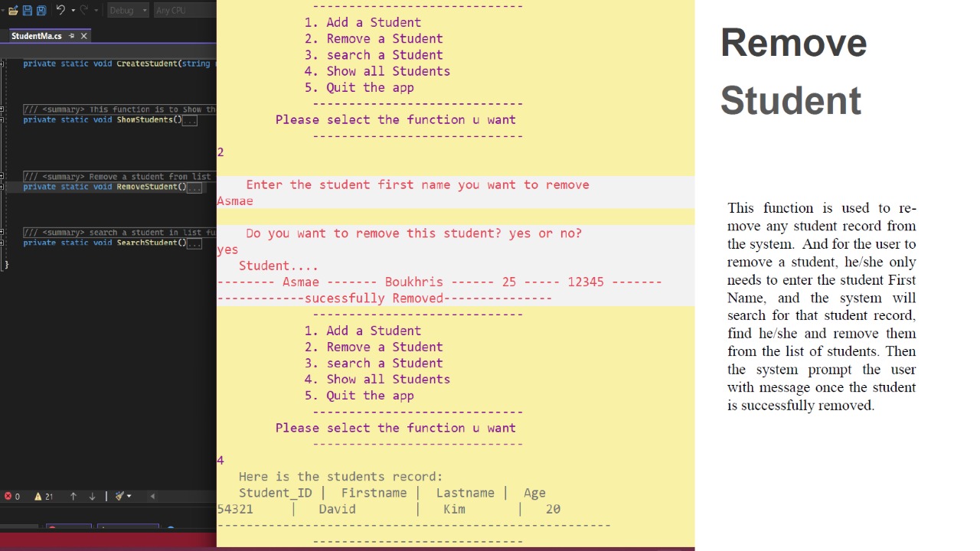This screenshot has width=980, height=551.
Task: Click the error count indicator icon
Action: pos(8,496)
